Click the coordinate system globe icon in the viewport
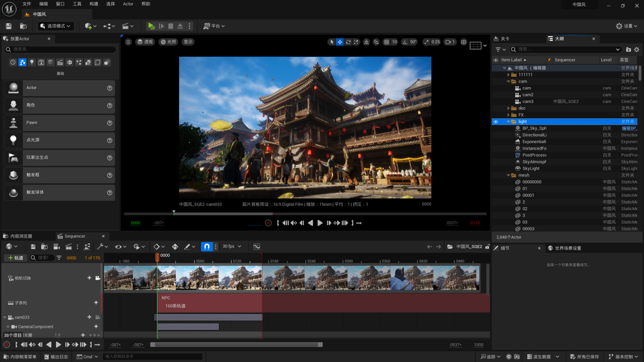644x362 pixels. (366, 42)
